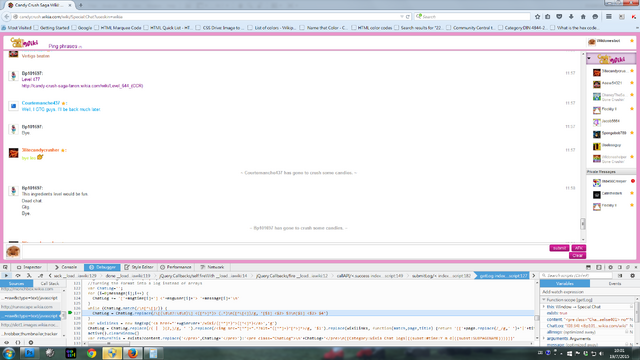640x360 pixels.
Task: Go back one page
Action: pos(7,17)
